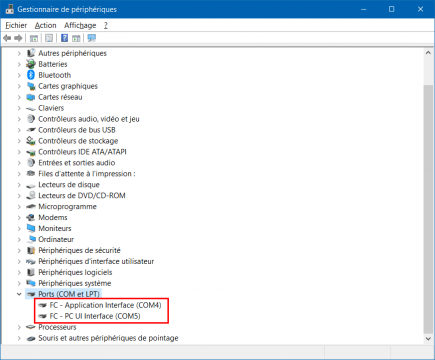Open the Help toolbar icon with question mark
The height and width of the screenshot is (360, 435).
coord(64,38)
